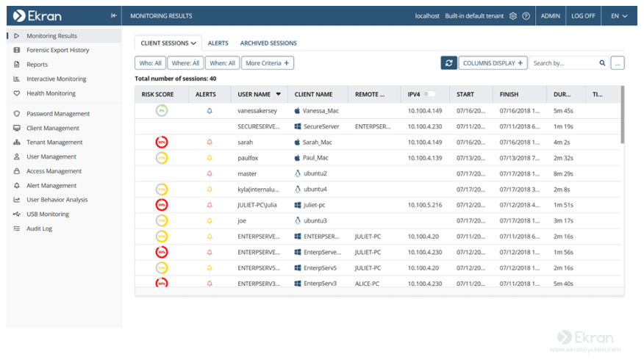Image resolution: width=644 pixels, height=360 pixels.
Task: Click the More Criteria button
Action: 268,63
